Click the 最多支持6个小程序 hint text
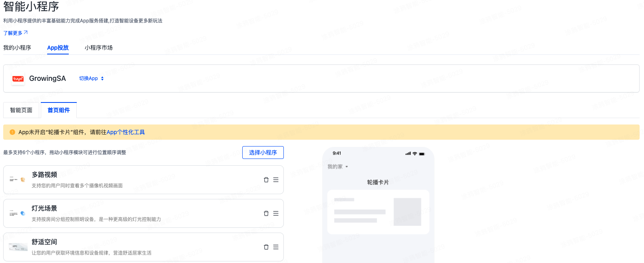The width and height of the screenshot is (644, 263). click(65, 153)
